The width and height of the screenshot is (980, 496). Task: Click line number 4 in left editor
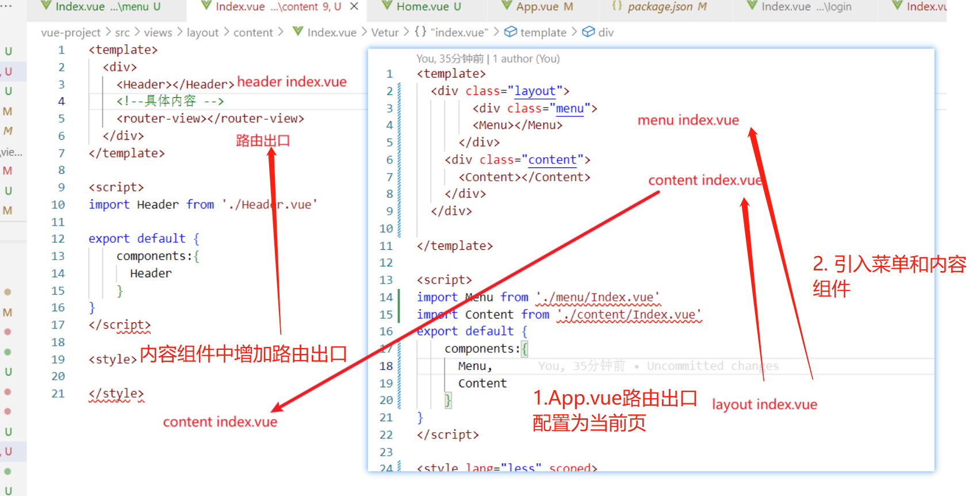(62, 101)
